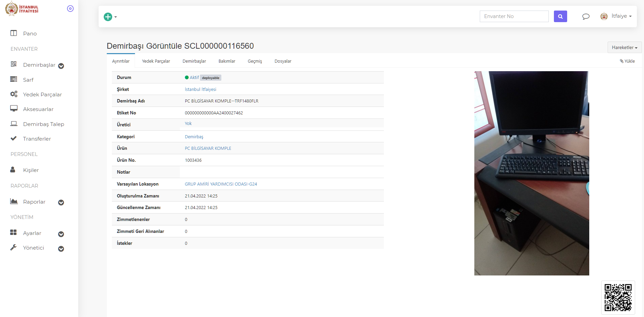This screenshot has width=644, height=317.
Task: Open Demirbaş Talep menu item
Action: pos(44,124)
